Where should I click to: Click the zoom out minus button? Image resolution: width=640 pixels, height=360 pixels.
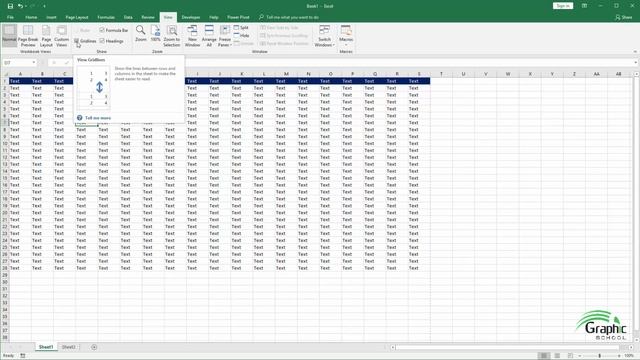(x=580, y=356)
